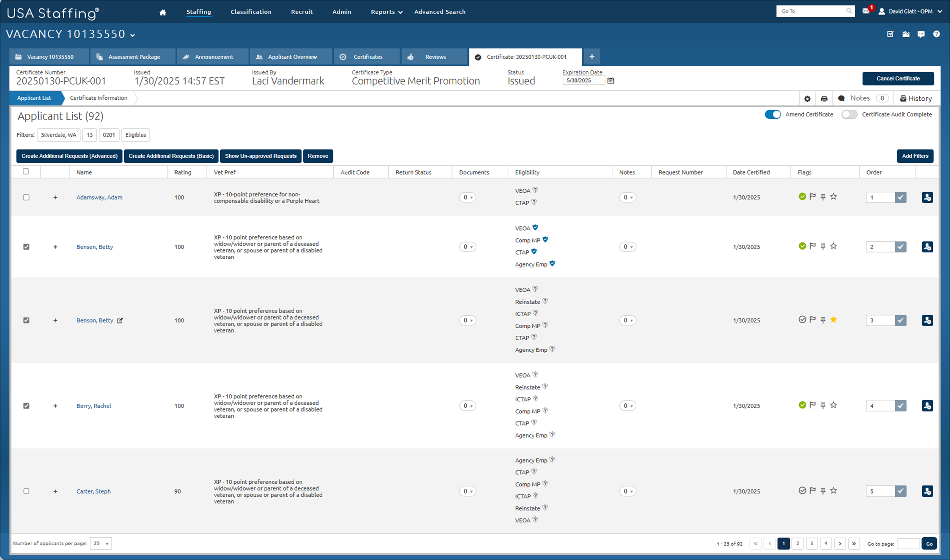Open the help icon in the header
Image resolution: width=950 pixels, height=560 pixels.
tap(937, 34)
